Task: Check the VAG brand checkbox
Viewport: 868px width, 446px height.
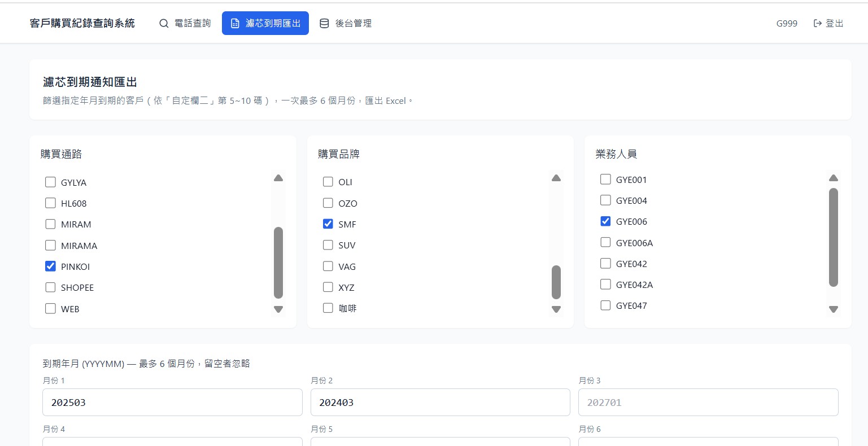Action: coord(328,266)
